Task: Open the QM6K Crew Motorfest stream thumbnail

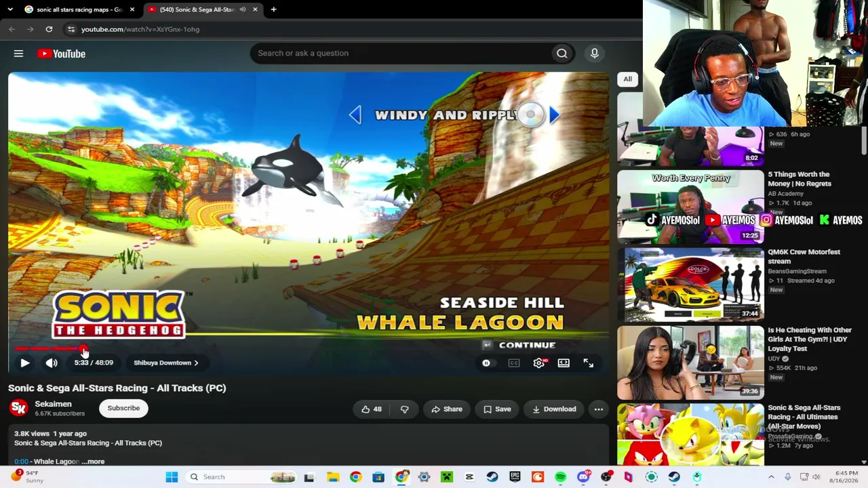Action: coord(690,285)
